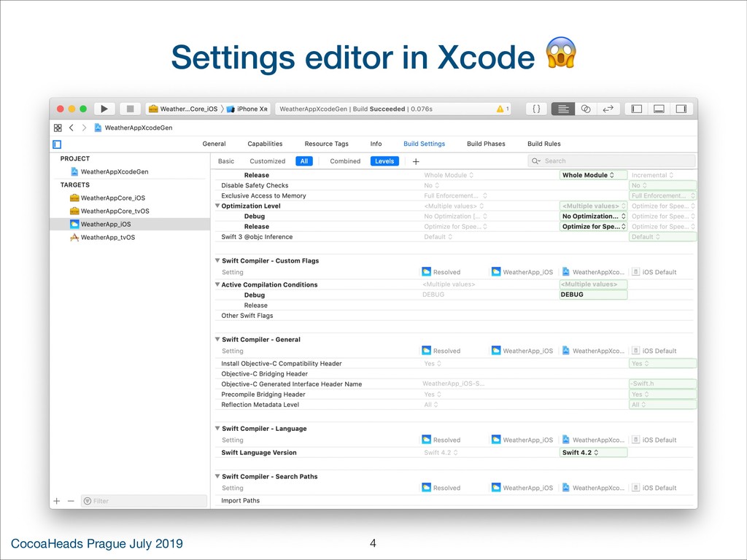The width and height of the screenshot is (747, 560).
Task: Select the Disable Safety Checks row
Action: click(x=454, y=185)
